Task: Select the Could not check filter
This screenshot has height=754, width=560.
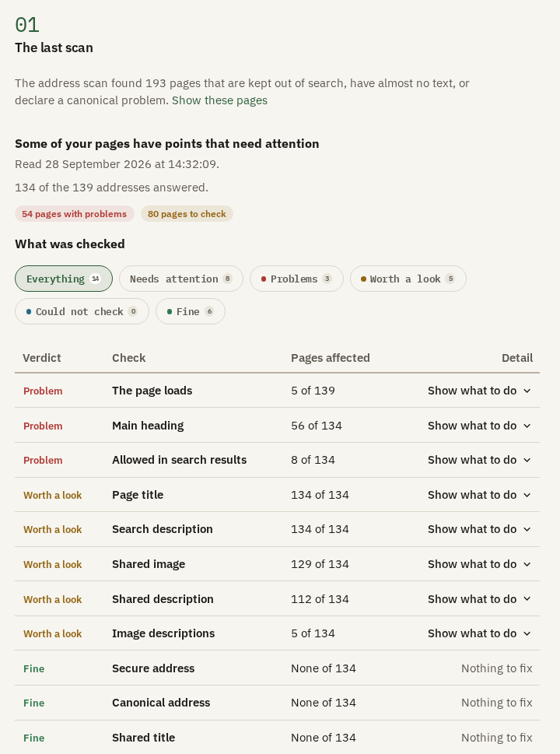Action: click(82, 311)
